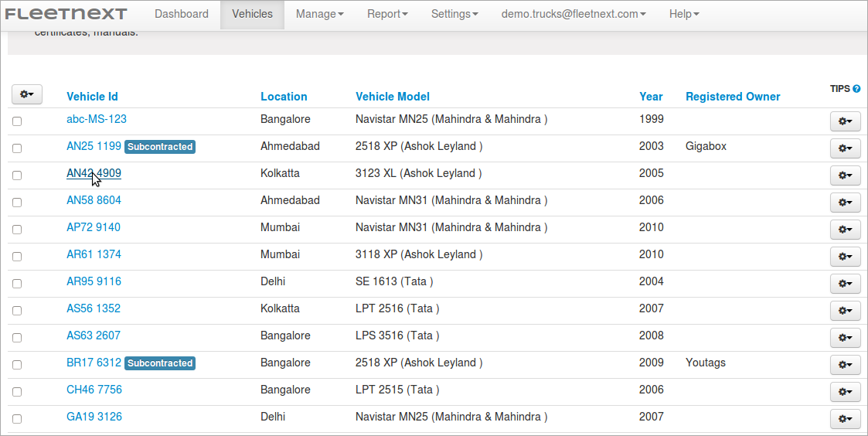Tick the checkbox for AN58 8604
Screen dimensions: 868x436
coord(17,203)
